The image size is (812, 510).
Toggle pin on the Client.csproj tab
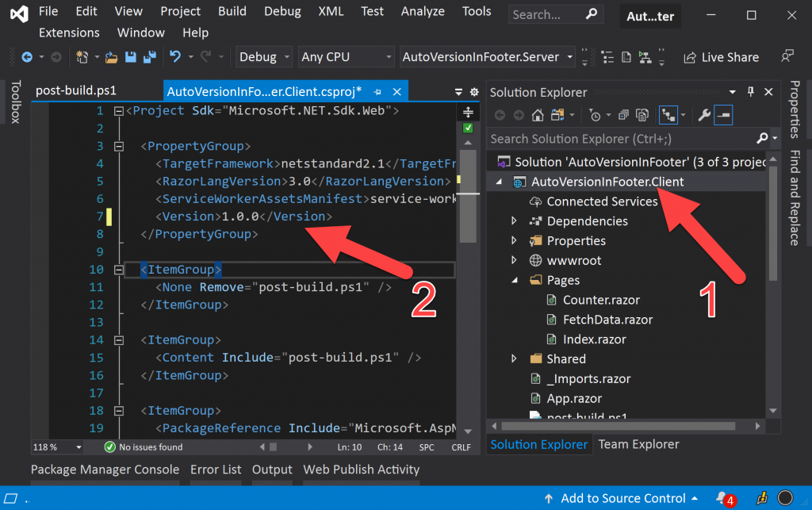377,92
